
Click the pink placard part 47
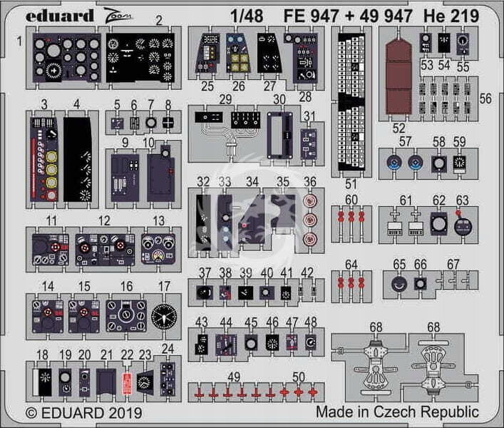292,342
